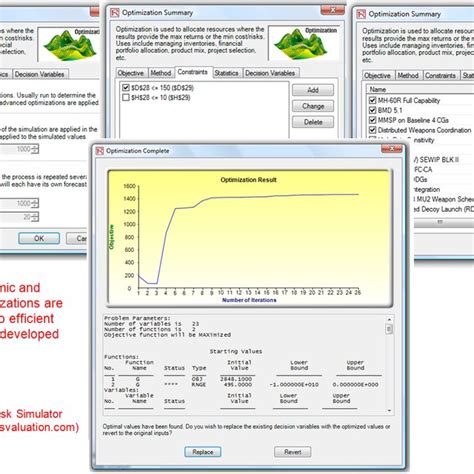Uncheck Distributed Weapons Coordination checkbox

click(372, 130)
